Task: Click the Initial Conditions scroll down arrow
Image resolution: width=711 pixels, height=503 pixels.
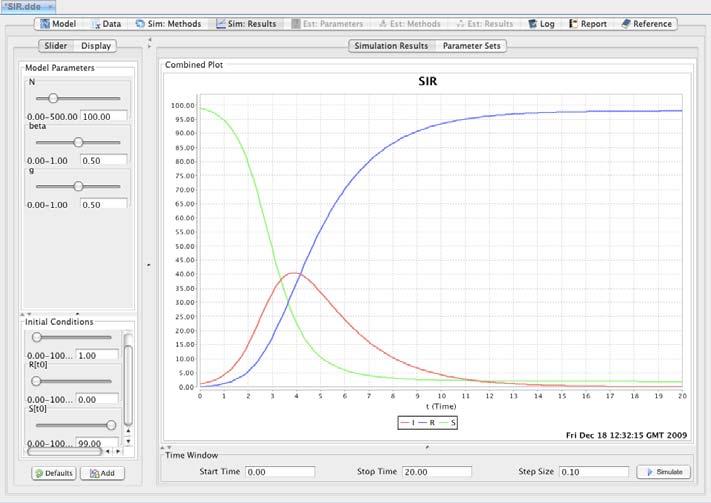Action: (128, 441)
